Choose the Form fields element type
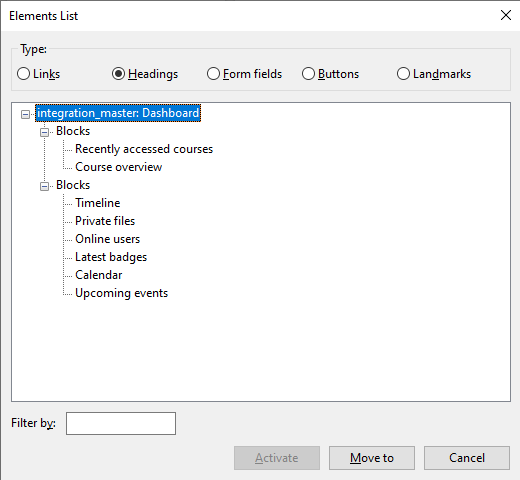 click(244, 74)
